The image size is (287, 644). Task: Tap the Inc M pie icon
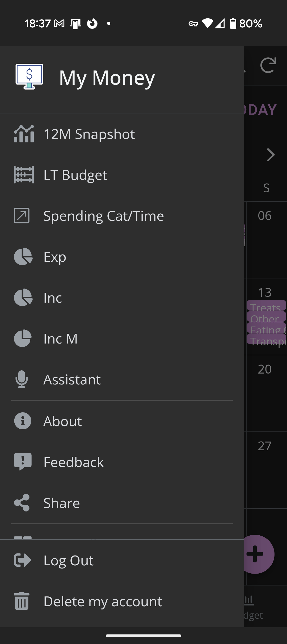(x=23, y=338)
